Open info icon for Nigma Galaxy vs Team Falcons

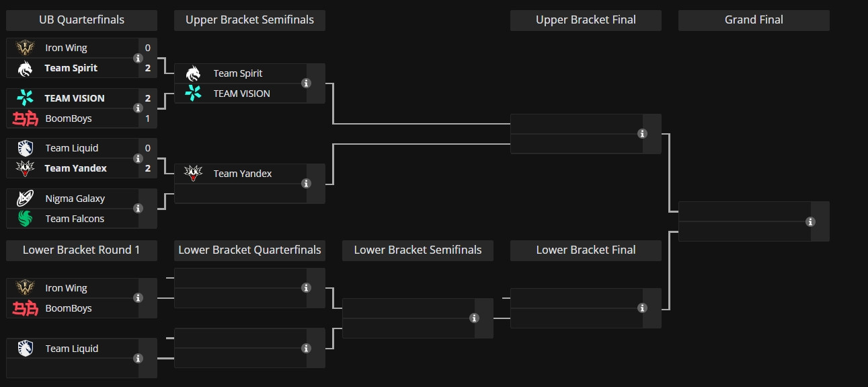coord(139,209)
